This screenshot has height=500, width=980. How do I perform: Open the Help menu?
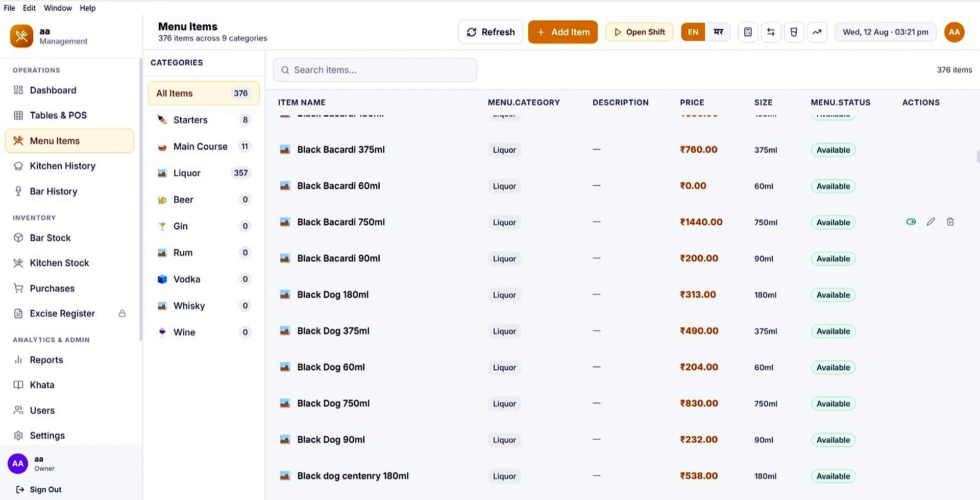[87, 8]
